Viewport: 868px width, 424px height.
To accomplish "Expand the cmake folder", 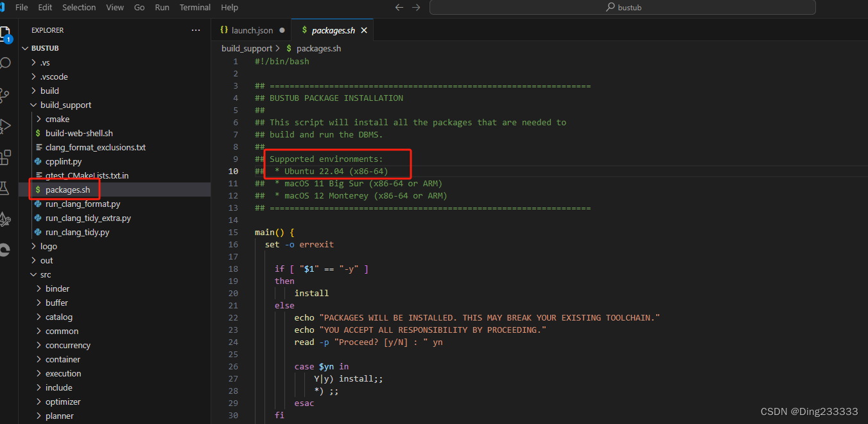I will (57, 119).
